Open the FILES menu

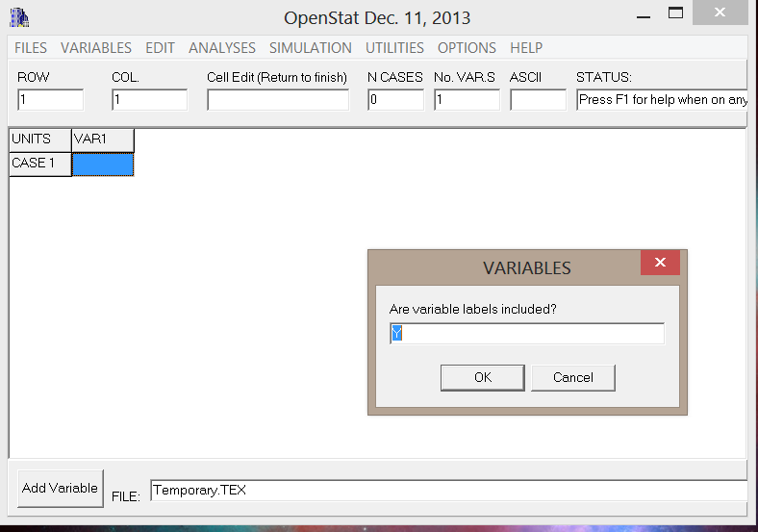coord(31,48)
